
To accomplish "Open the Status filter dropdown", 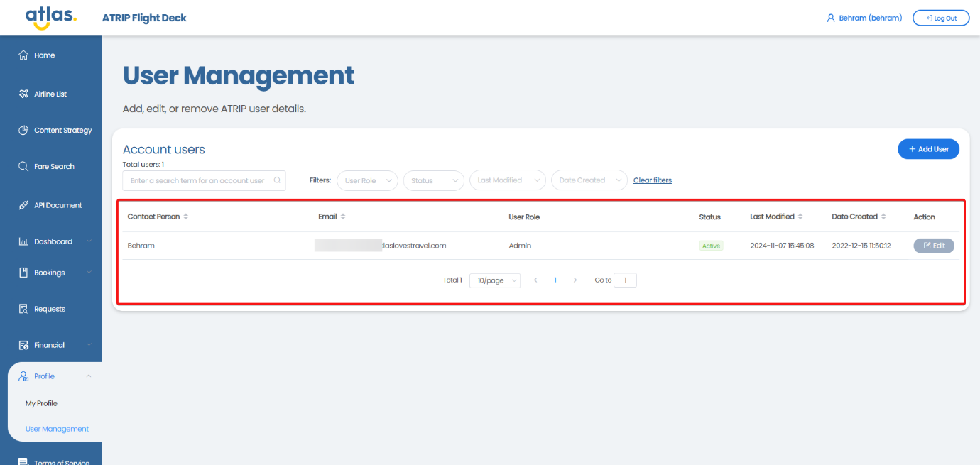I will (433, 180).
